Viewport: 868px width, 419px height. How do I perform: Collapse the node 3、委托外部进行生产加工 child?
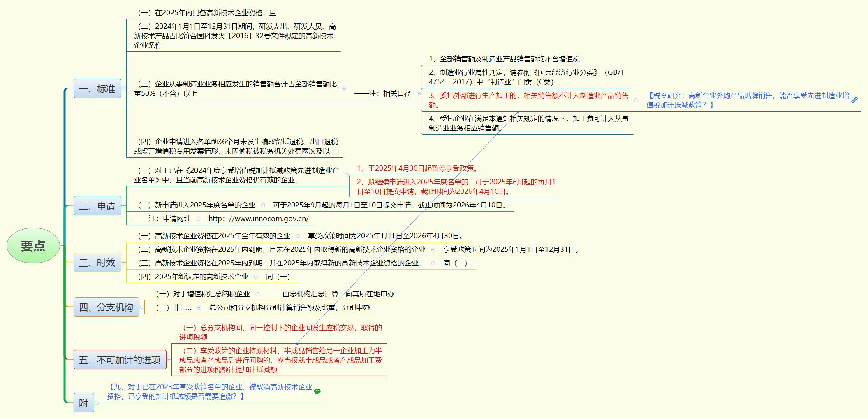point(637,100)
